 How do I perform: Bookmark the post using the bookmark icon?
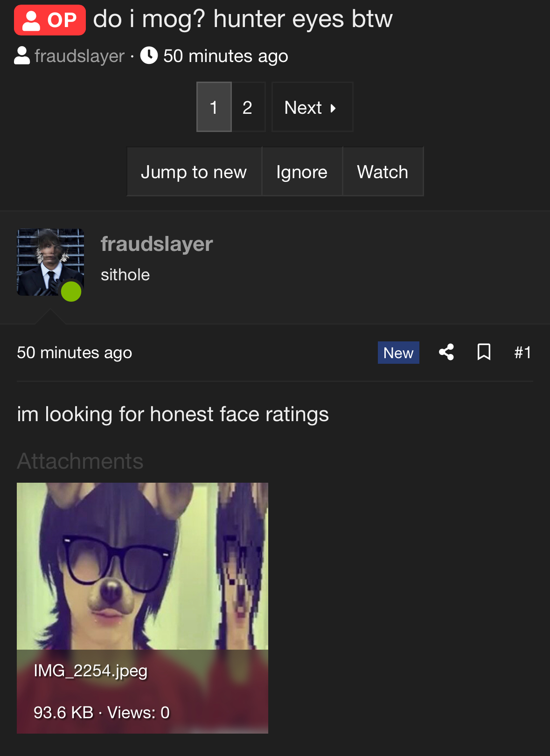click(x=484, y=352)
